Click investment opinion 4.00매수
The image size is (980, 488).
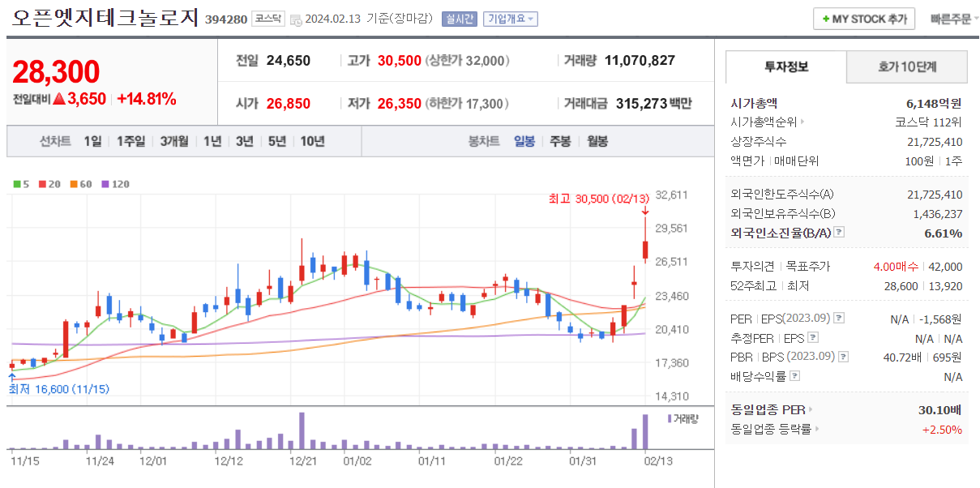pos(896,266)
